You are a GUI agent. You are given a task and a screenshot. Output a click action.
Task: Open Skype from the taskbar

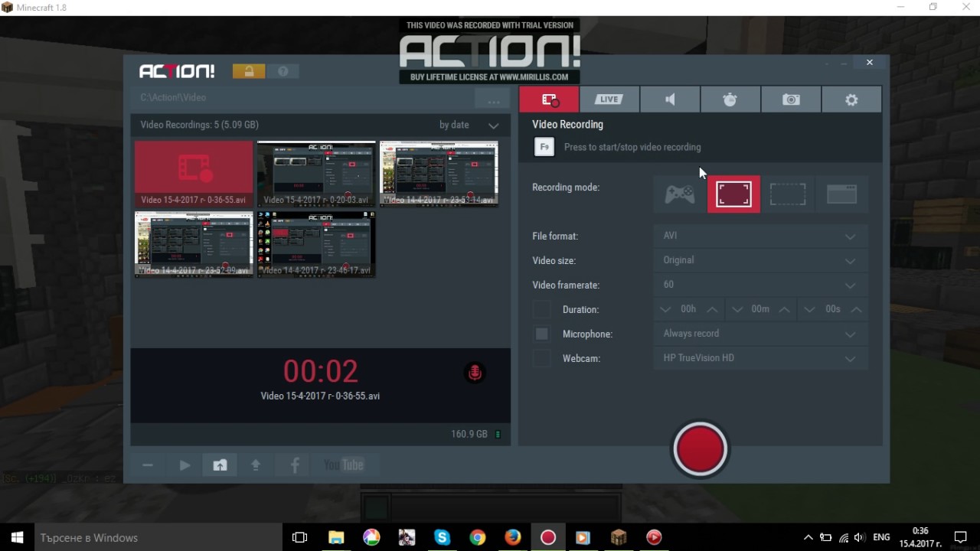442,537
